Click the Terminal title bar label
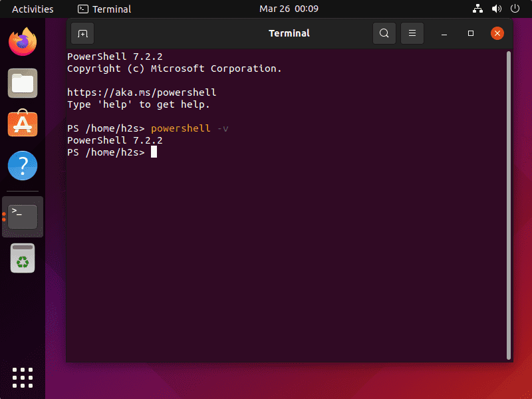532x399 pixels. point(289,33)
